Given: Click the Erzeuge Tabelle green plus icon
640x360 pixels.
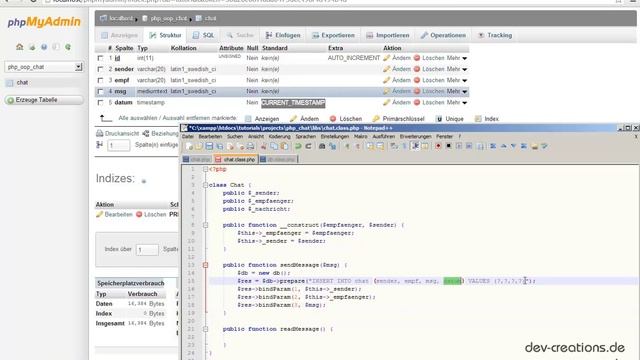Looking at the screenshot, I should pos(11,100).
